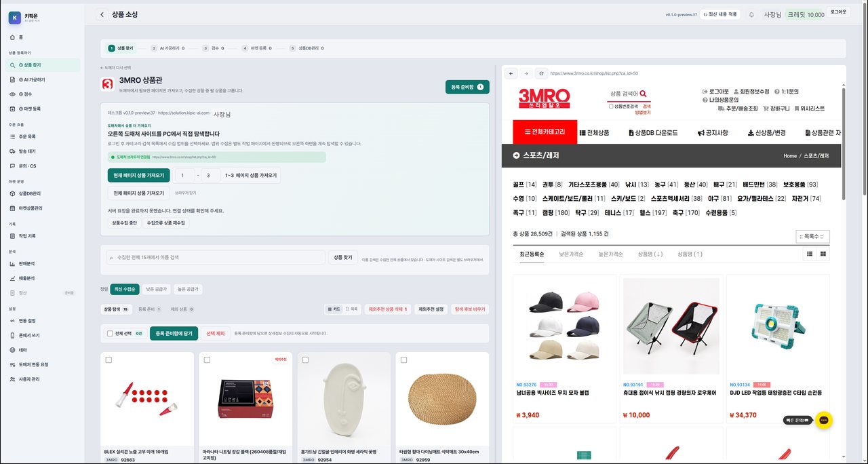Tick the 상품번호검색 checkbox on 3MRO
Image resolution: width=868 pixels, height=464 pixels.
611,106
